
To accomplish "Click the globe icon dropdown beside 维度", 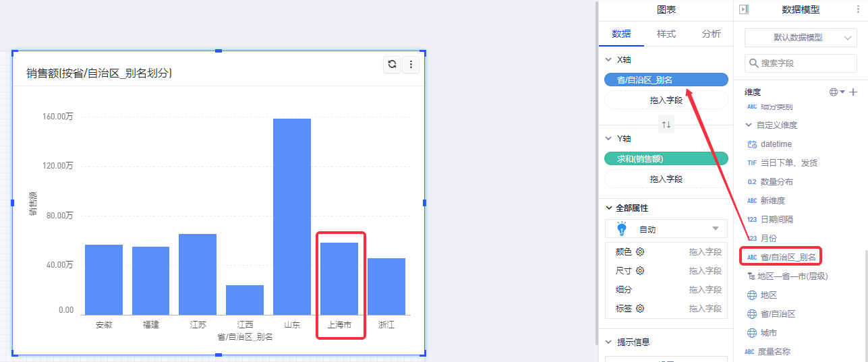I will coord(836,92).
